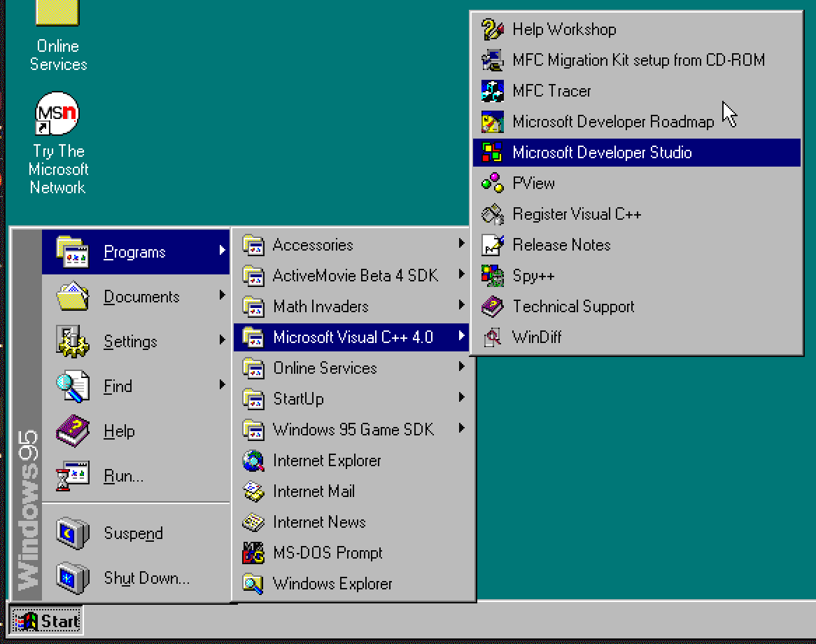Expand the Accessories submenu

(x=311, y=245)
